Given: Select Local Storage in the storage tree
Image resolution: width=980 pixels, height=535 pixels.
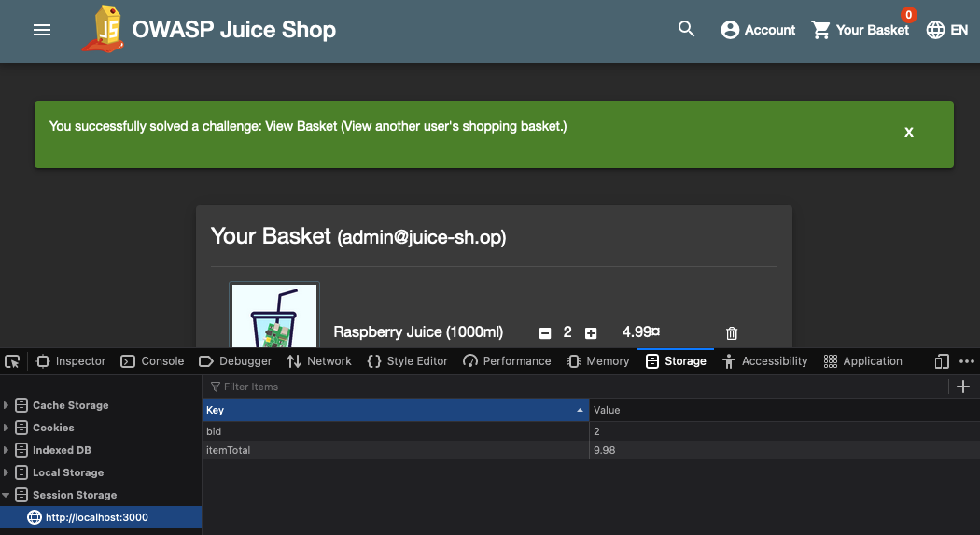Looking at the screenshot, I should pos(68,472).
